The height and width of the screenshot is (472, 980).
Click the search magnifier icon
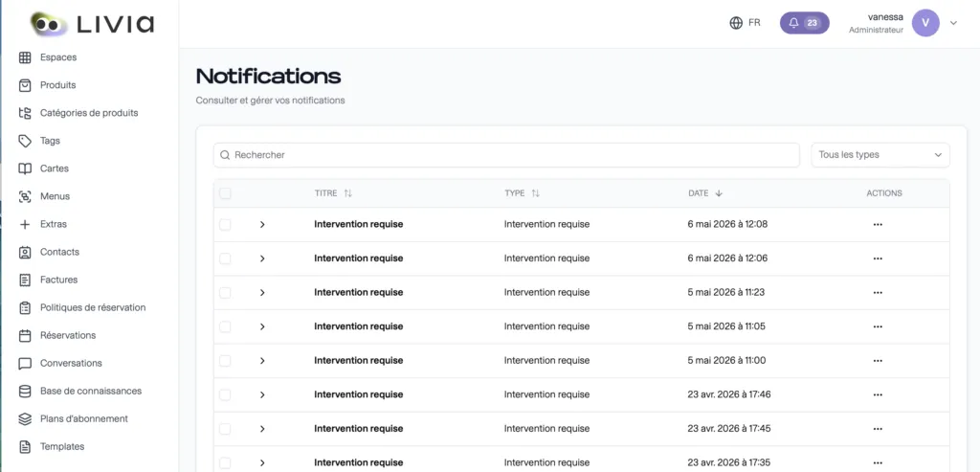point(225,155)
